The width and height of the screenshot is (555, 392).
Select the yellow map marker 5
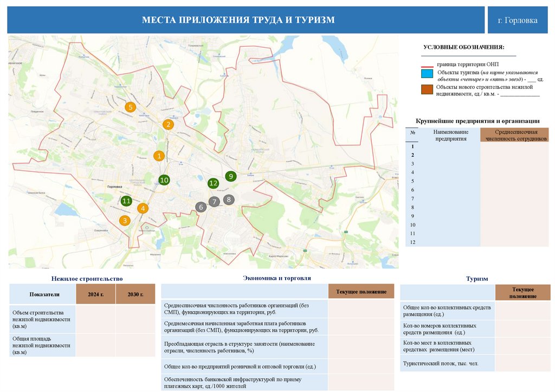[x=131, y=107]
